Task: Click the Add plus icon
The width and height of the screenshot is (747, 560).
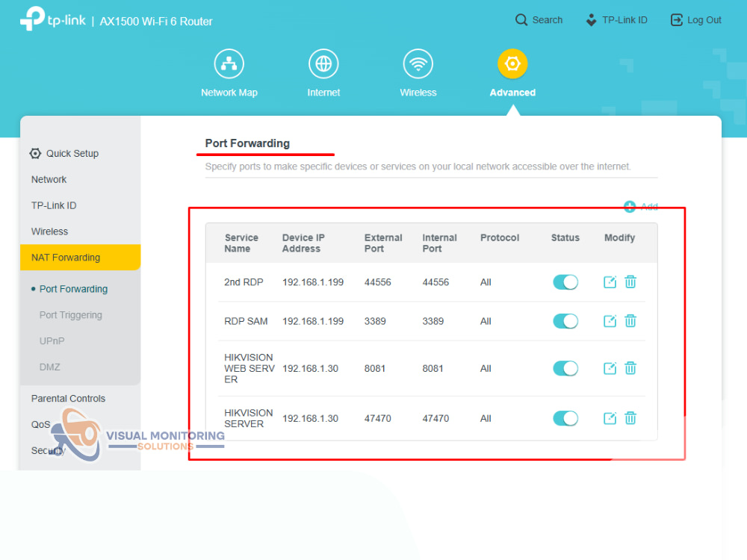Action: coord(629,207)
